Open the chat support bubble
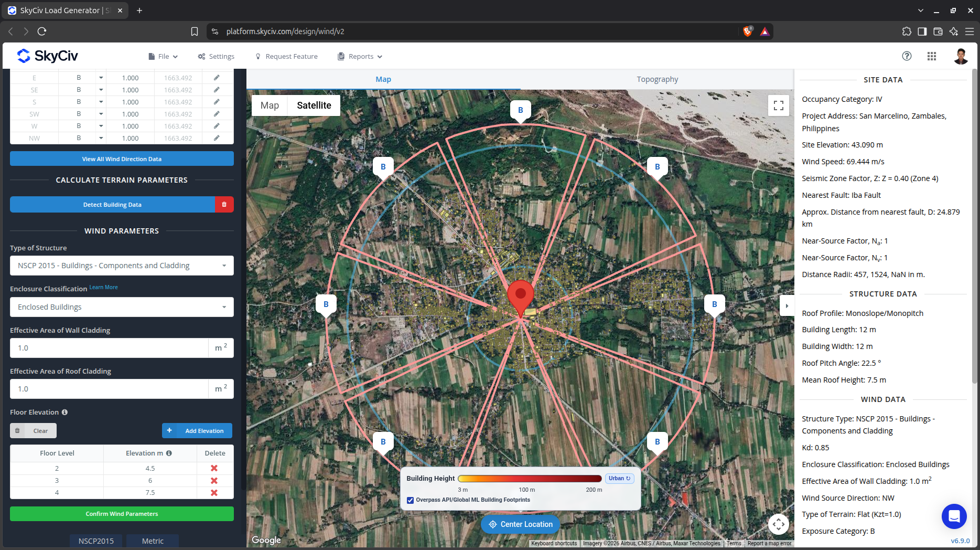The image size is (980, 550). [x=954, y=516]
